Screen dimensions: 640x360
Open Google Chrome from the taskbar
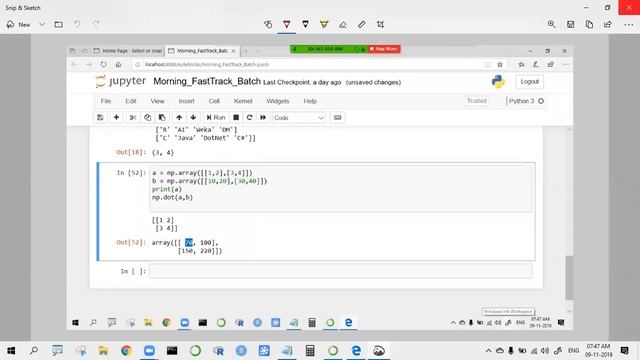pos(126,351)
